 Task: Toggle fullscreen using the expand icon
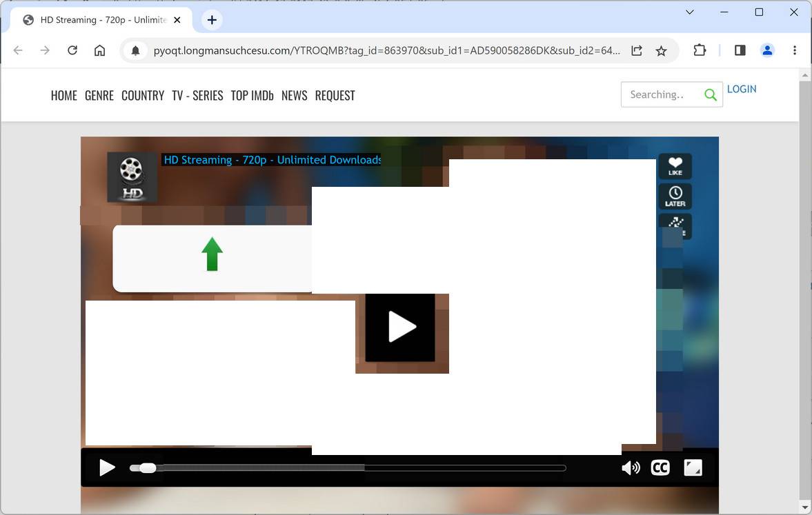[x=693, y=467]
